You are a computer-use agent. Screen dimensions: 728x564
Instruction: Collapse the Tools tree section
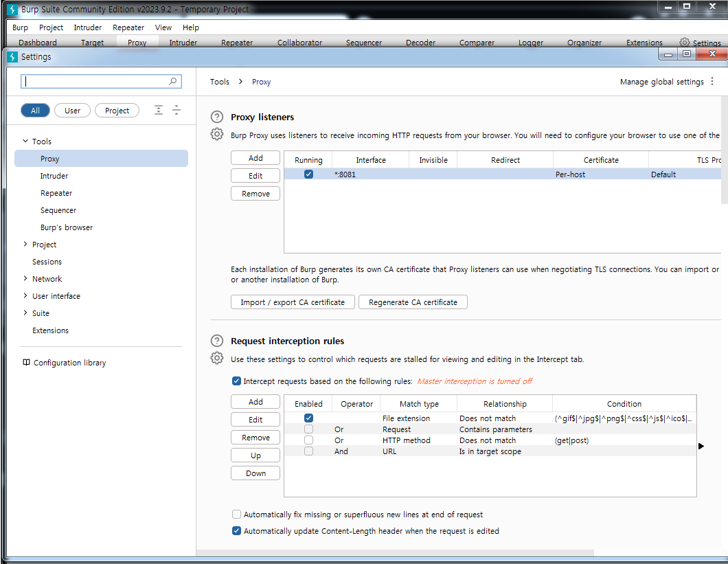(x=25, y=141)
